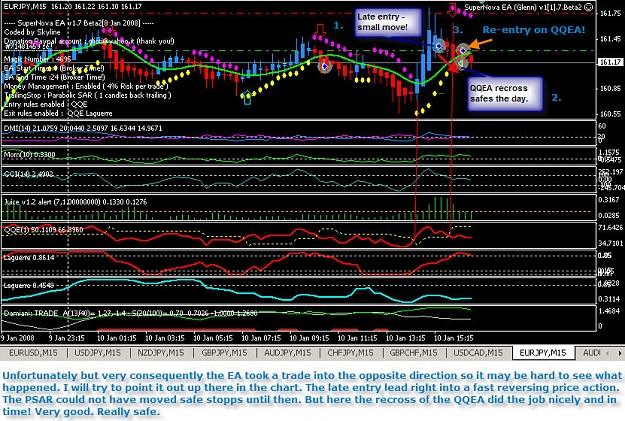Image resolution: width=625 pixels, height=421 pixels.
Task: Click the red down-arrow signal near 09:15
Action: tap(320, 30)
